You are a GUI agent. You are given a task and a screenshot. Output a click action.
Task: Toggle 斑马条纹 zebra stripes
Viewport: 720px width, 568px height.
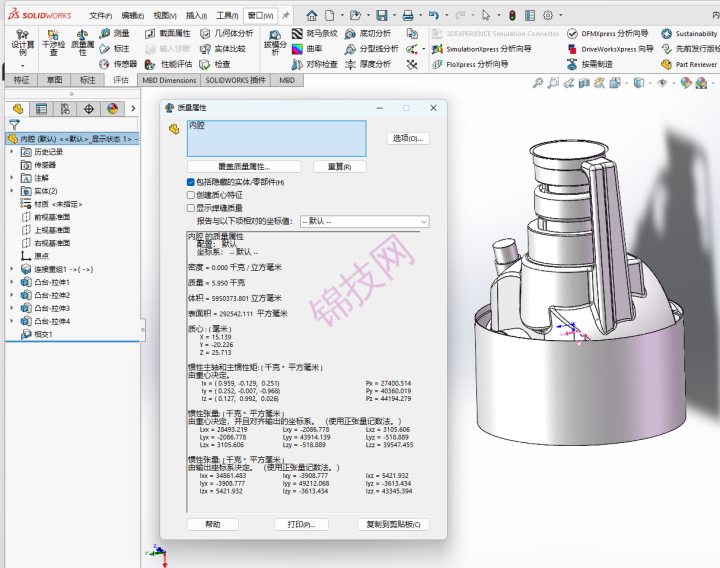pyautogui.click(x=315, y=33)
